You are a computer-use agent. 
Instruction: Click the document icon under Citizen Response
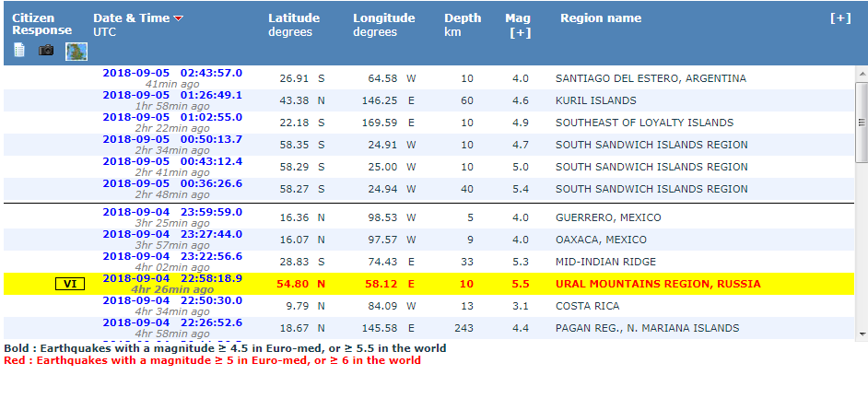pyautogui.click(x=19, y=51)
